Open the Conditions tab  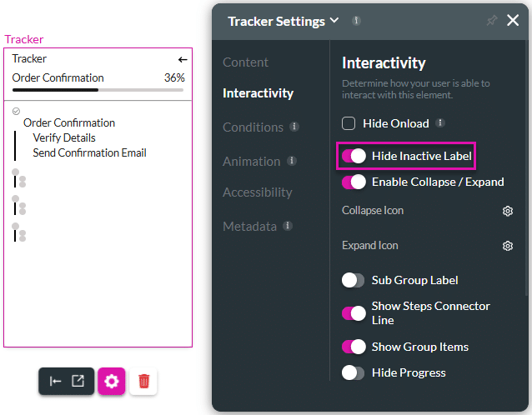(x=253, y=127)
